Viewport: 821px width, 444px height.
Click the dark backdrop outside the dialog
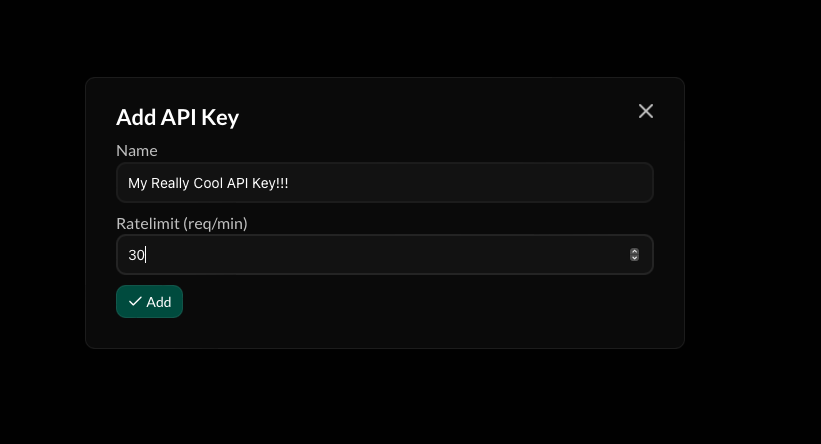pyautogui.click(x=750, y=390)
